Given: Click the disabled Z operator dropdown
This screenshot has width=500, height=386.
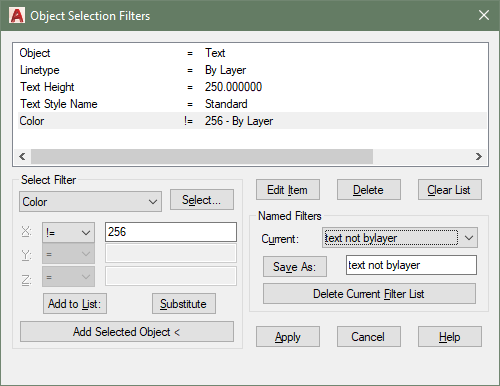Looking at the screenshot, I should [68, 277].
